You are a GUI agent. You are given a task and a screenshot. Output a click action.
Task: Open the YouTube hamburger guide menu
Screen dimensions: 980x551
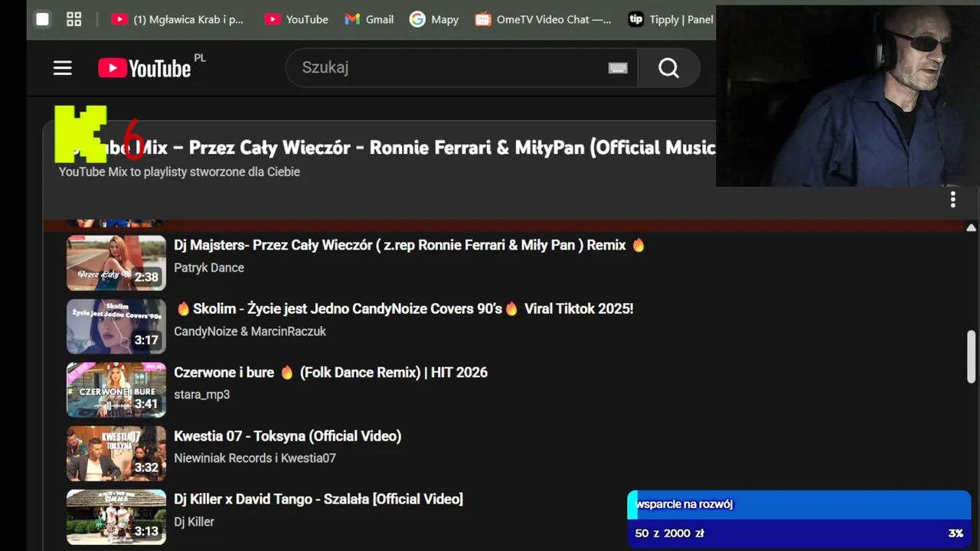63,68
